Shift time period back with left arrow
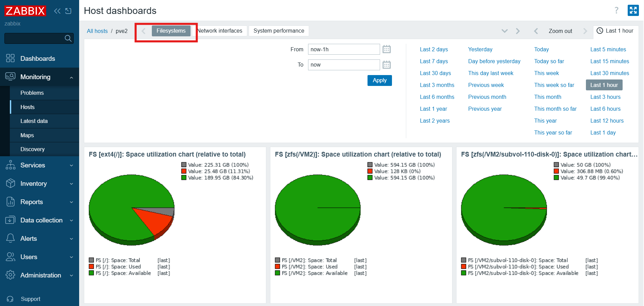 point(536,31)
